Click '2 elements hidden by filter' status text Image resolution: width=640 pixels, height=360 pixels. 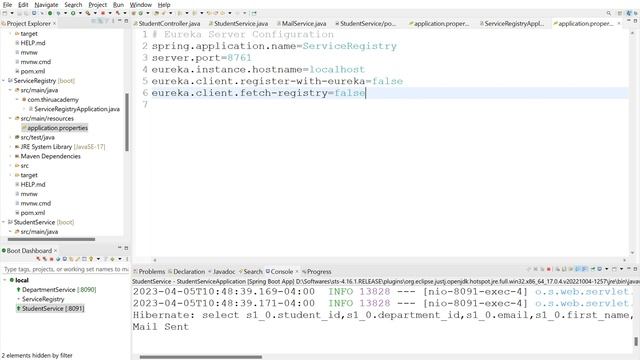pyautogui.click(x=37, y=355)
